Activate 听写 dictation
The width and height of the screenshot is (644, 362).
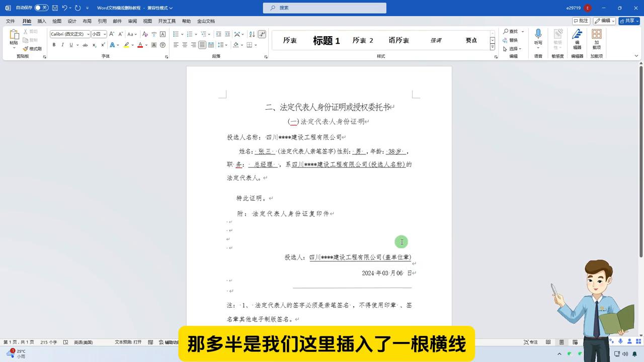pyautogui.click(x=538, y=35)
